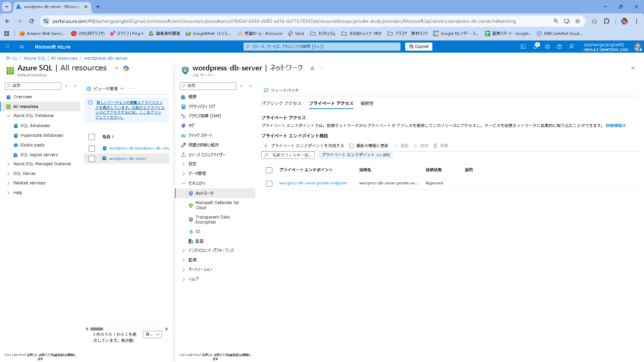This screenshot has height=362, width=644.
Task: Open the notifications bell icon
Action: [x=535, y=47]
